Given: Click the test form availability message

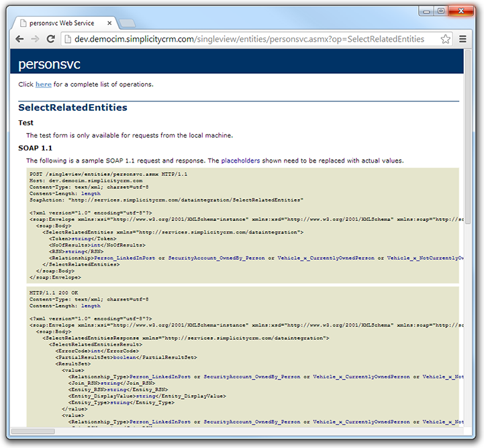Looking at the screenshot, I should pyautogui.click(x=130, y=135).
